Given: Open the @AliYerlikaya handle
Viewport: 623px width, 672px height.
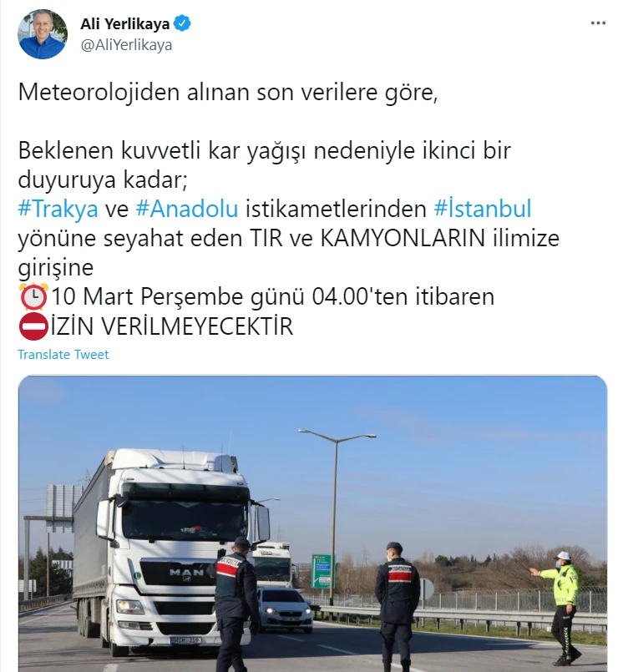Looking at the screenshot, I should (x=126, y=45).
